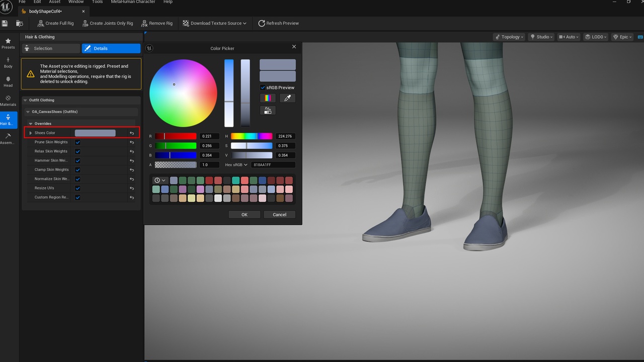Screen dimensions: 644x362
Task: Click Create Full Rig toolbar button
Action: coord(55,23)
